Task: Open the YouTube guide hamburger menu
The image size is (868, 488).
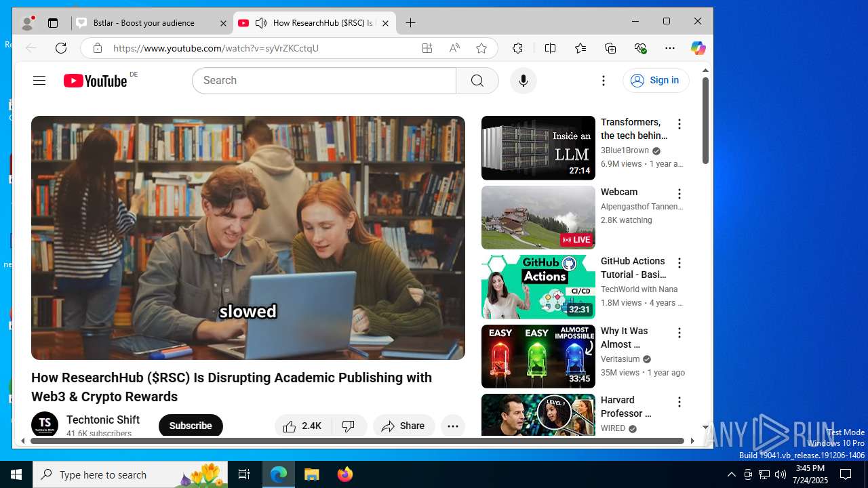Action: coord(39,81)
